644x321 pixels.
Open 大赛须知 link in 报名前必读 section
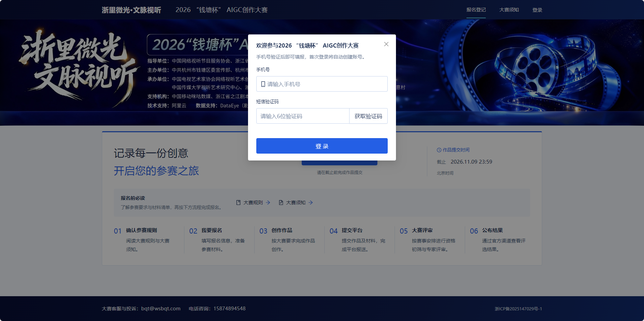click(296, 203)
